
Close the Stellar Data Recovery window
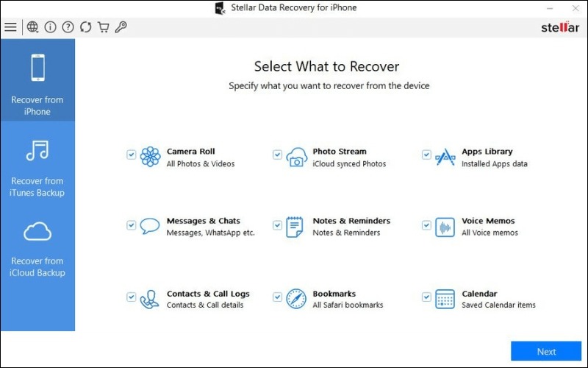576,8
